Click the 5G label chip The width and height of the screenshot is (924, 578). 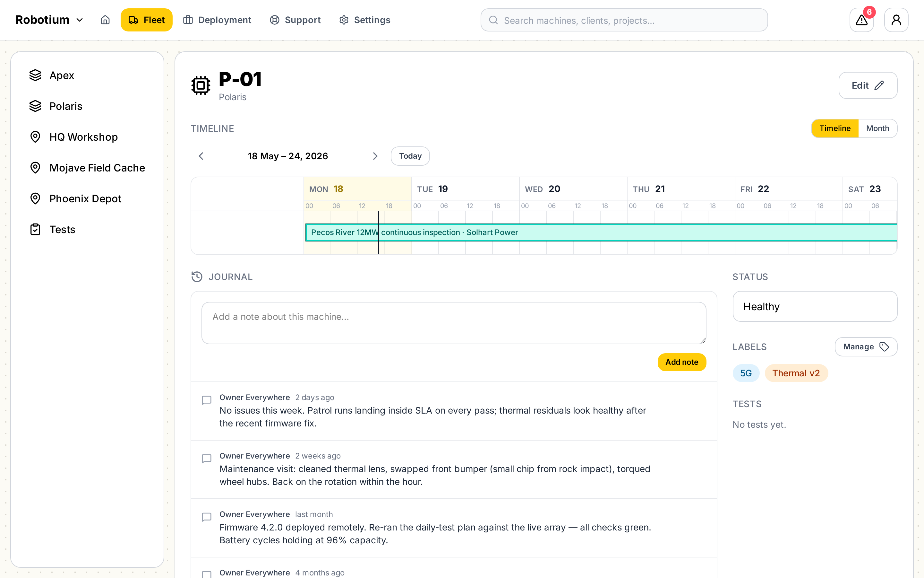746,373
